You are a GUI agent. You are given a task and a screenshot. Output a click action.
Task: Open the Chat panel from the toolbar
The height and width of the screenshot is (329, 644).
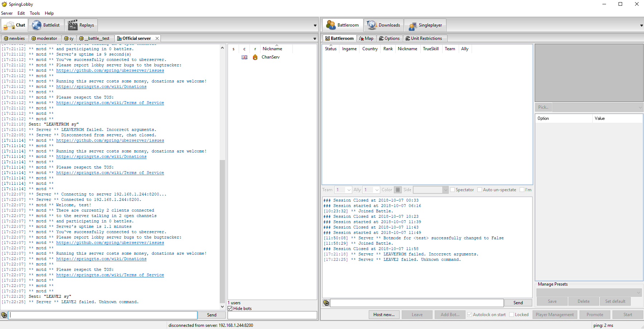tap(14, 25)
